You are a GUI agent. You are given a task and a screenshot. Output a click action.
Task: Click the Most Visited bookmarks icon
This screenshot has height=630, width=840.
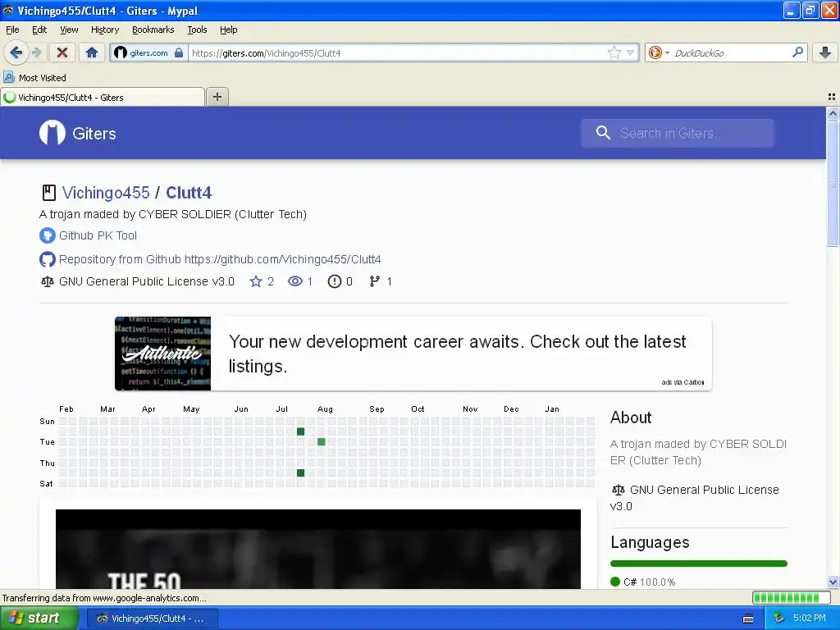[9, 77]
